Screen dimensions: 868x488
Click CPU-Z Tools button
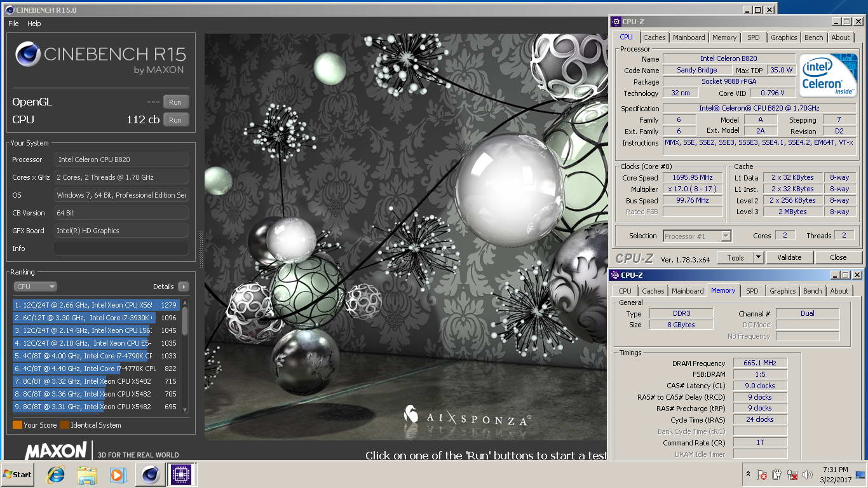735,257
